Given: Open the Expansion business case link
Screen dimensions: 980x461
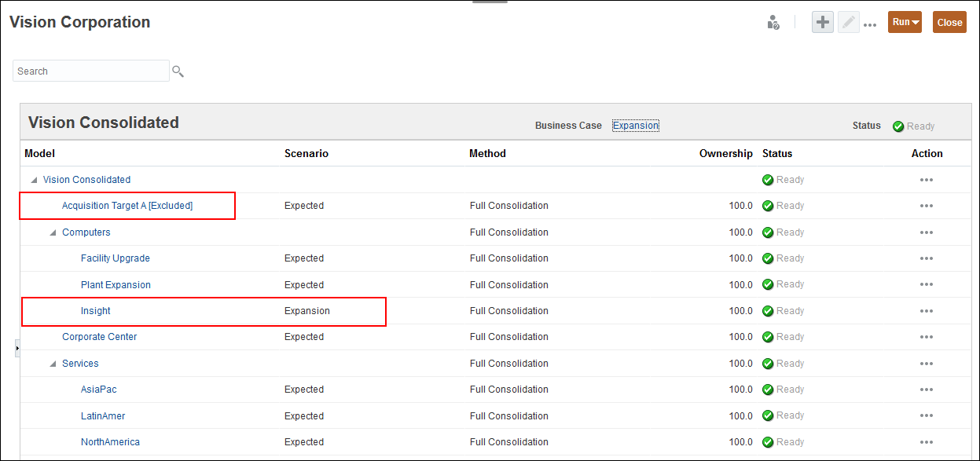Looking at the screenshot, I should pos(635,126).
